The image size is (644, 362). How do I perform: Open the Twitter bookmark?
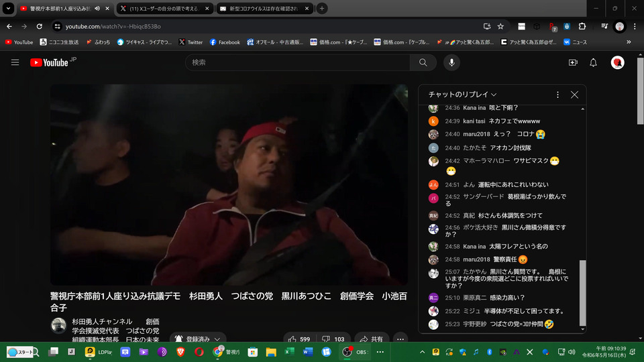pyautogui.click(x=191, y=42)
